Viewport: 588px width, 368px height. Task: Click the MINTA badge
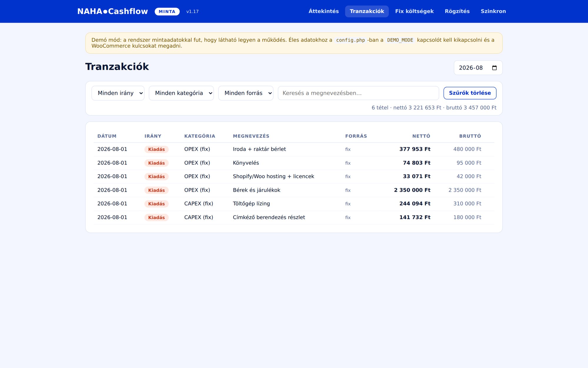click(167, 11)
